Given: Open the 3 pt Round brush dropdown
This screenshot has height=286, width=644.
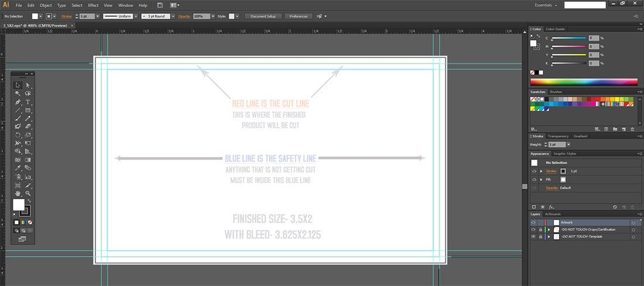Looking at the screenshot, I should pos(173,16).
